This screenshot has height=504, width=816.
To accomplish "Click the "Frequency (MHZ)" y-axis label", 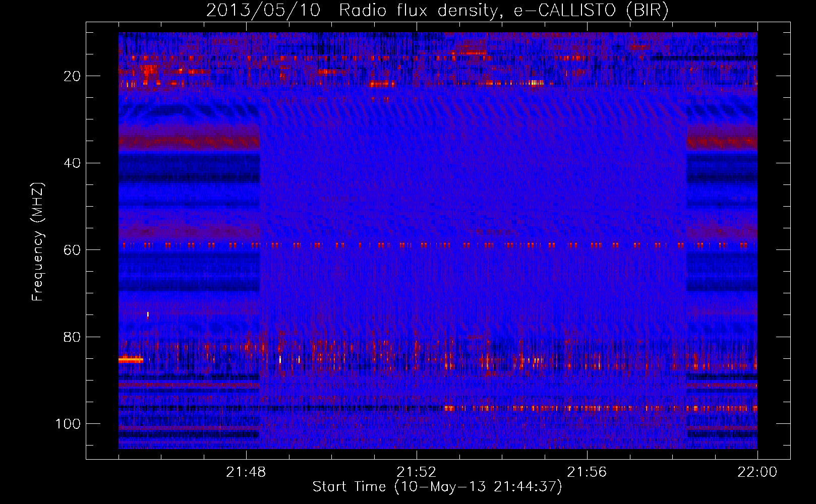I will coord(38,241).
